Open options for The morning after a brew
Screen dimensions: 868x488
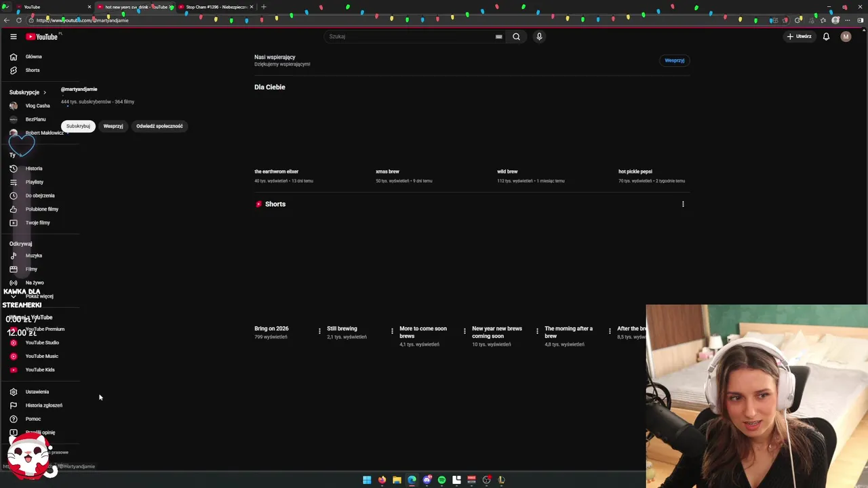[x=610, y=331]
